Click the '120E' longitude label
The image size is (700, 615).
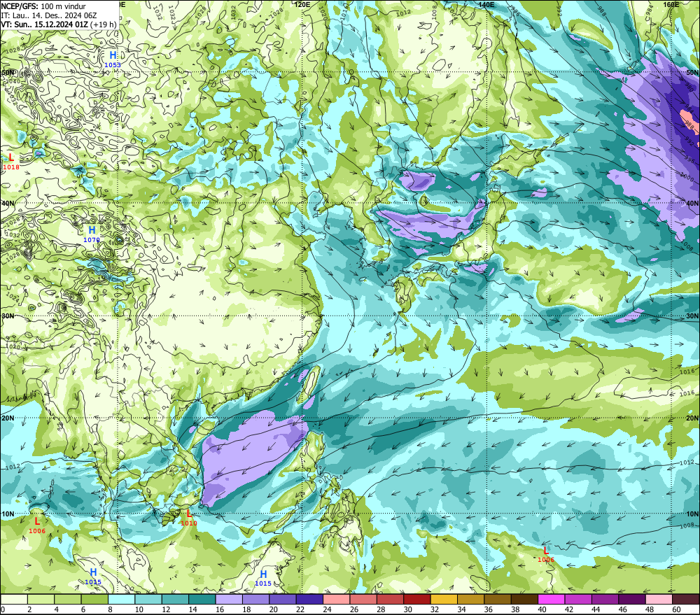click(302, 4)
